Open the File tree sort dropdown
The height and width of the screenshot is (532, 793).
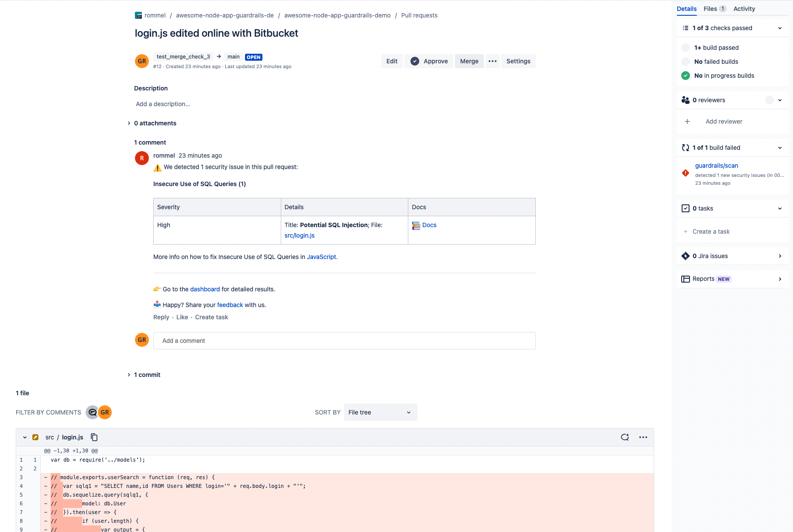(380, 412)
